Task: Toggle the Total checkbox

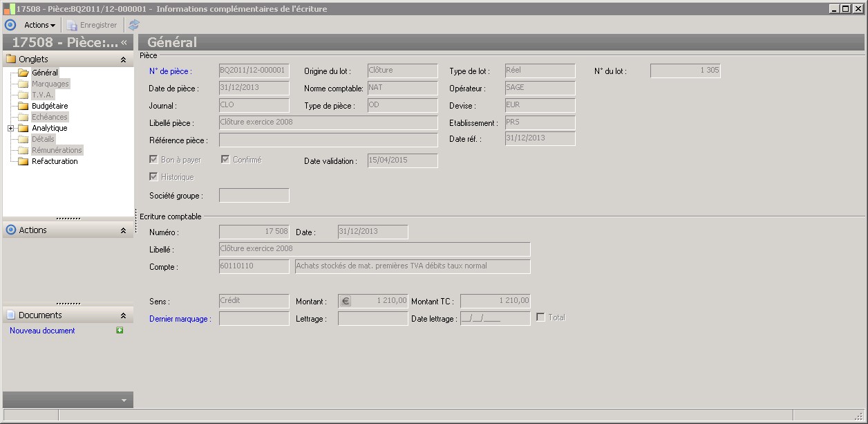Action: pos(540,317)
